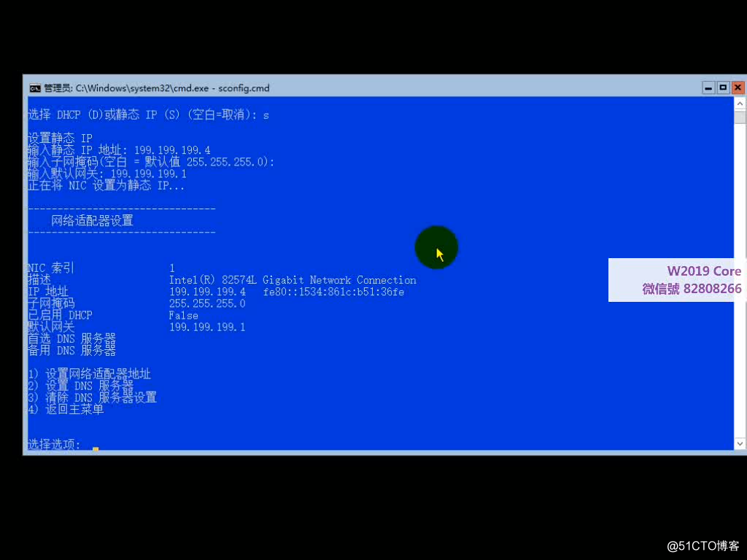The height and width of the screenshot is (560, 747).
Task: Click the scrollbar down arrow
Action: click(740, 443)
